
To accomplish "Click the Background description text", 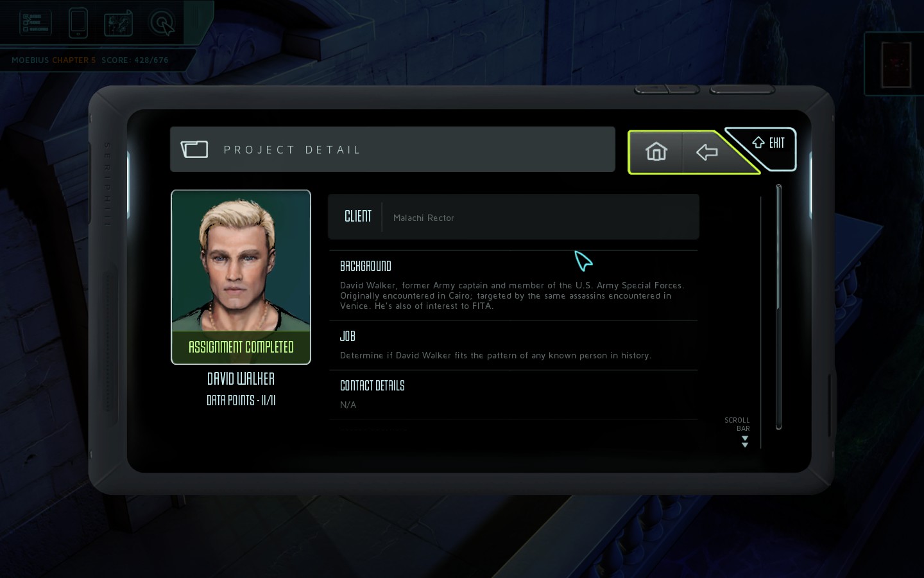I will click(x=512, y=295).
